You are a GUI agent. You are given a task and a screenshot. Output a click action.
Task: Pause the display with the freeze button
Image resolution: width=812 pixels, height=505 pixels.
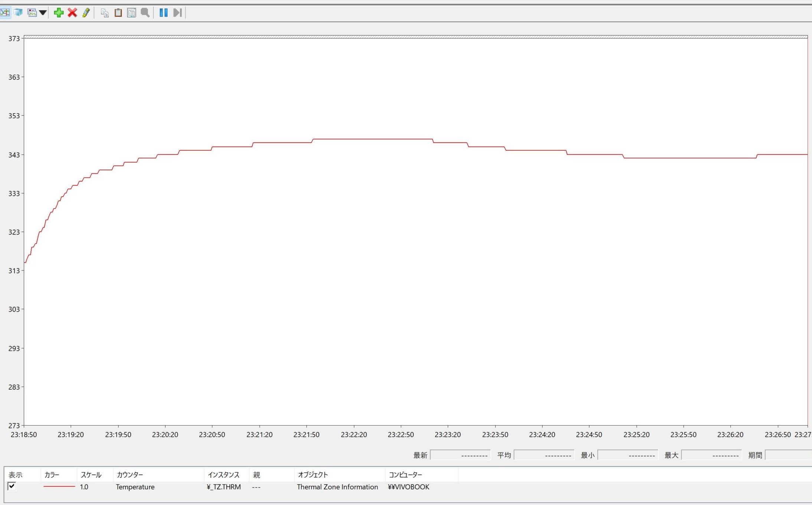(x=163, y=13)
